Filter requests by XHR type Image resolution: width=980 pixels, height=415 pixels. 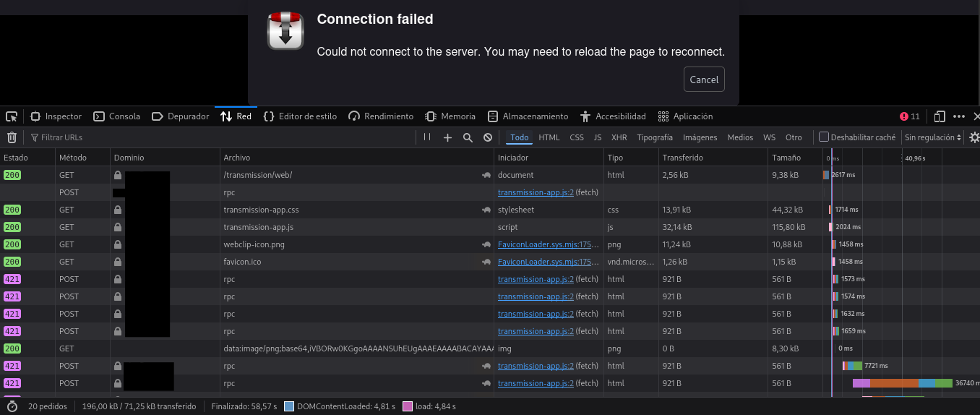click(x=619, y=137)
